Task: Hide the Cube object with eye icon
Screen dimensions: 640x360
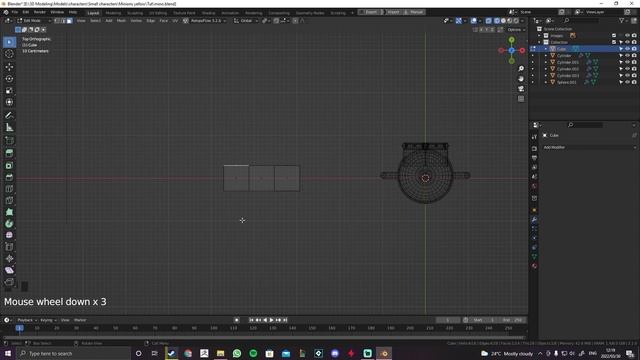Action: 627,49
